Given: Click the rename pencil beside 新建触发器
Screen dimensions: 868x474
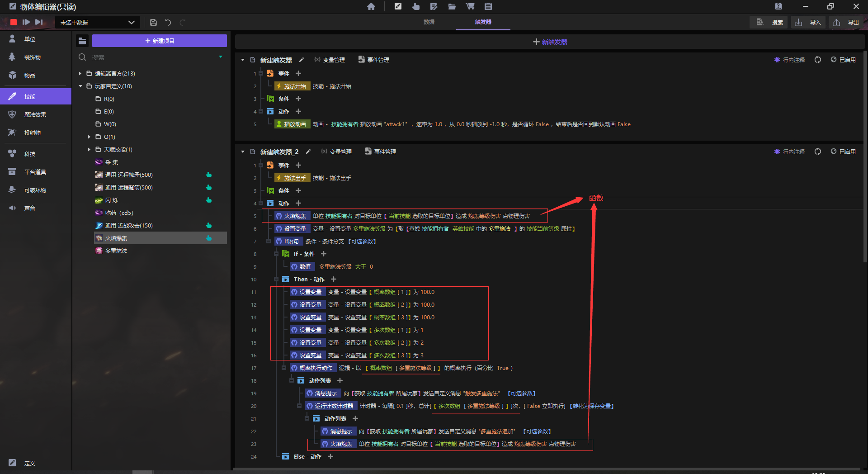Looking at the screenshot, I should tap(302, 60).
